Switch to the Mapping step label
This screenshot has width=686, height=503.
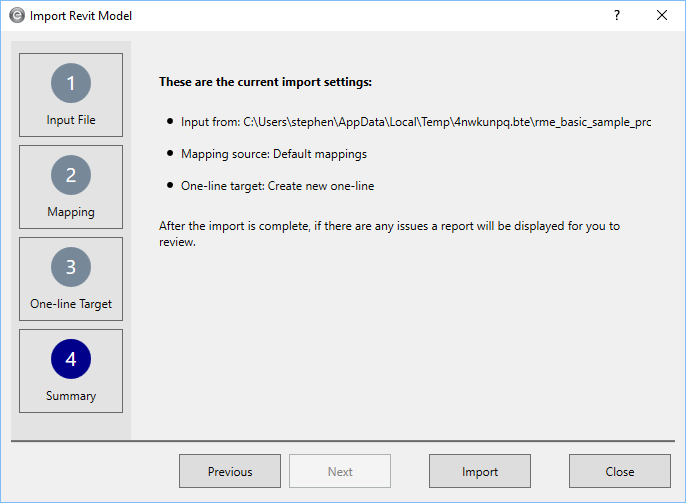pyautogui.click(x=71, y=212)
